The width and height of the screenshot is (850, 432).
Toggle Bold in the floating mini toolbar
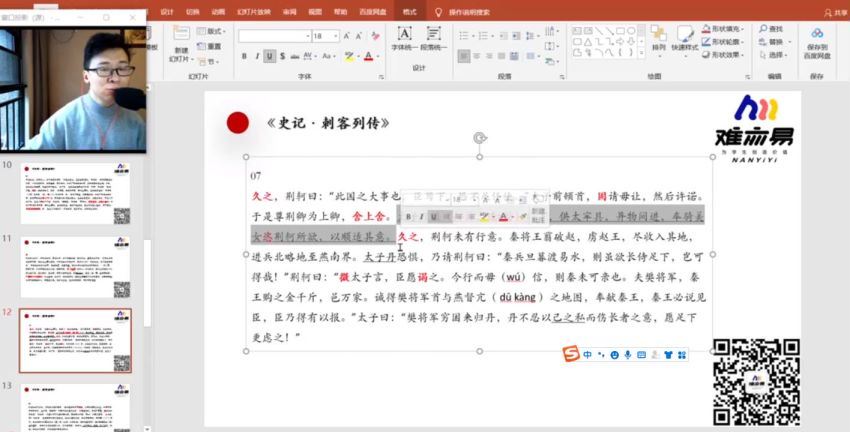pyautogui.click(x=409, y=217)
